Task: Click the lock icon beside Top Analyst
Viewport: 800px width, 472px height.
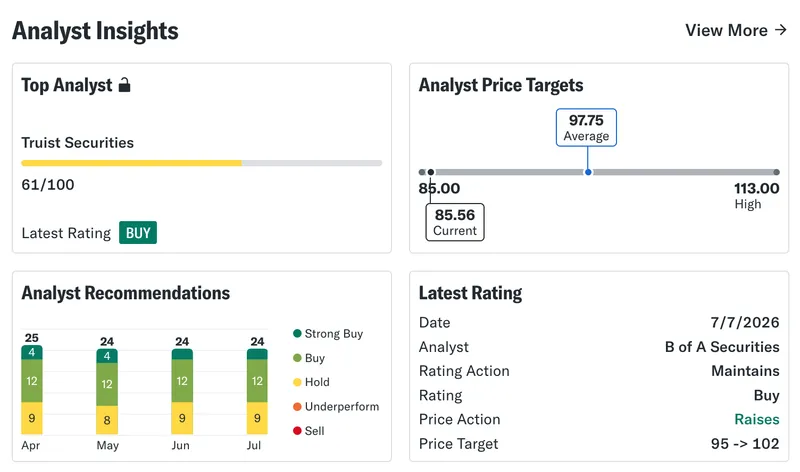Action: (x=124, y=85)
